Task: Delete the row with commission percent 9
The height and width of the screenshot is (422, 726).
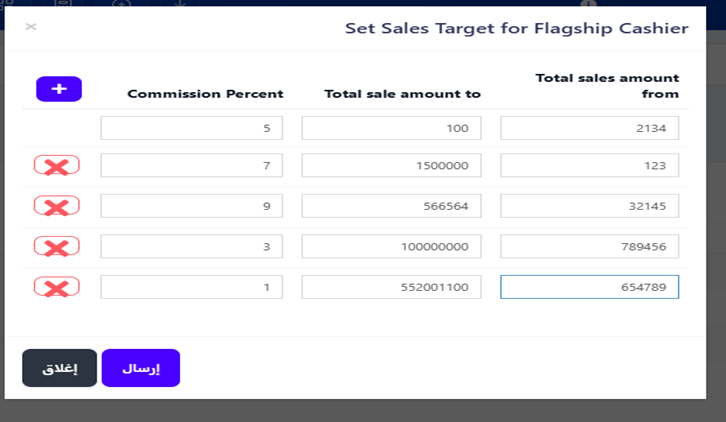Action: (x=57, y=206)
